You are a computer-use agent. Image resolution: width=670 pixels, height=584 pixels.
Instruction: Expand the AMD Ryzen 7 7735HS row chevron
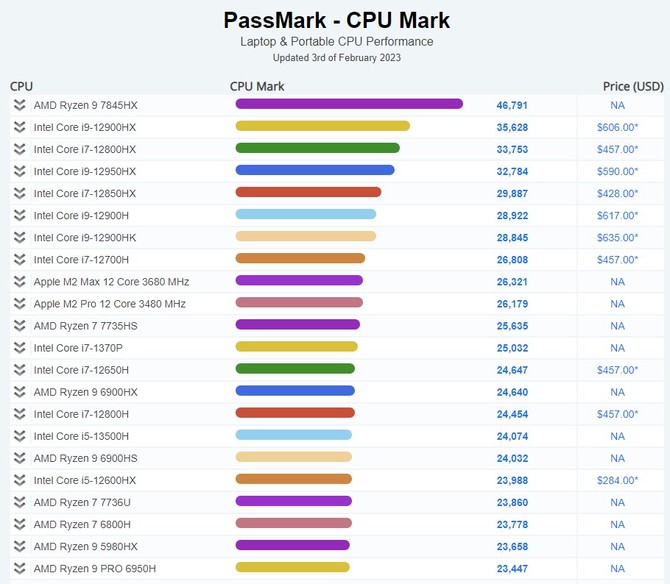(x=19, y=326)
